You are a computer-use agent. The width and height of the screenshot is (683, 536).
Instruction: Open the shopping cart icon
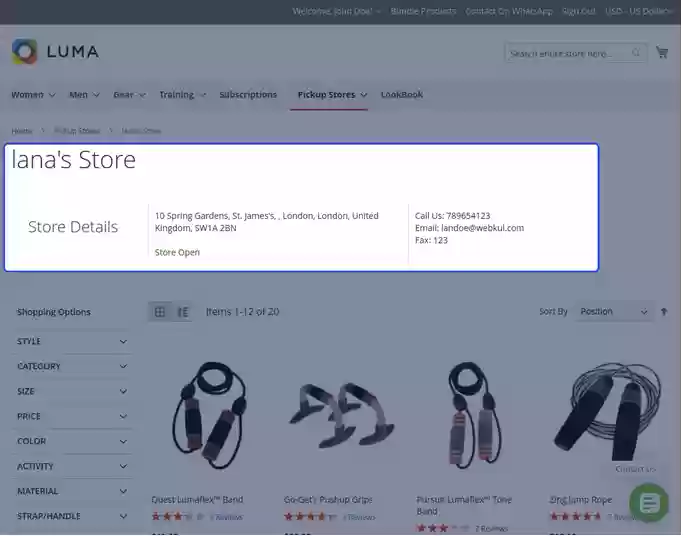click(x=662, y=52)
